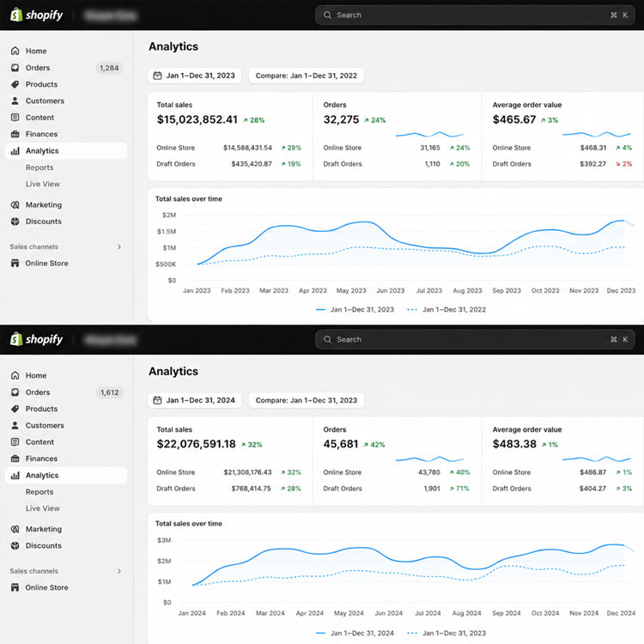Click the Marketing target icon in the 2024 sidebar

pyautogui.click(x=15, y=529)
